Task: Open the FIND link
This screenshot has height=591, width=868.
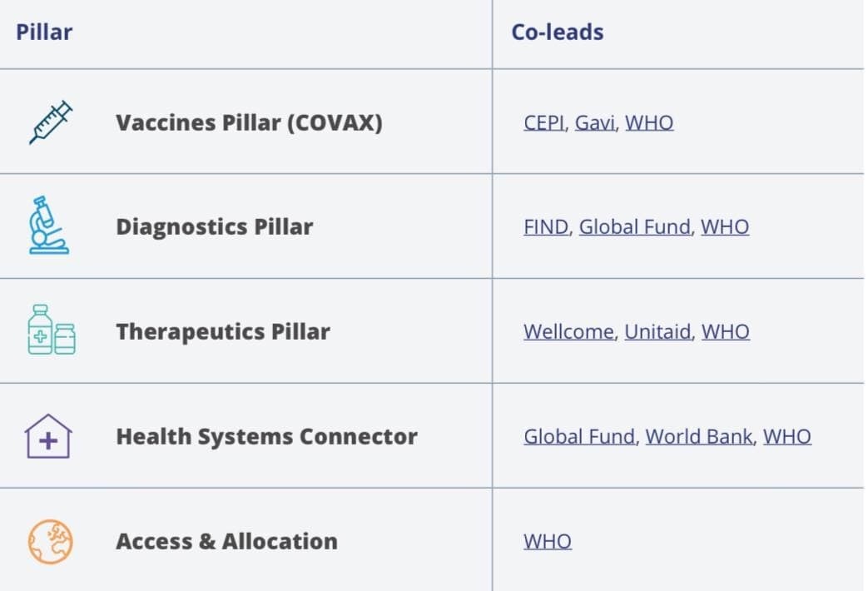Action: pos(546,227)
